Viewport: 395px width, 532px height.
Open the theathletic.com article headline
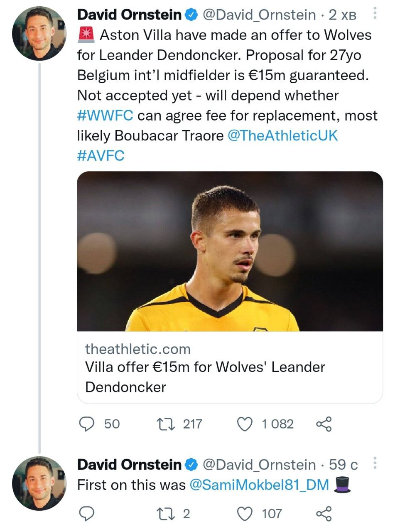(205, 377)
